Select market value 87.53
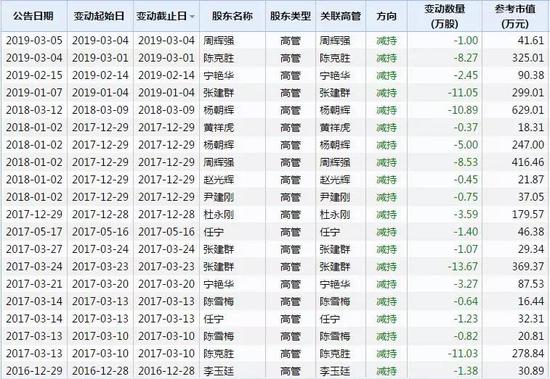The image size is (550, 379). pos(531,284)
